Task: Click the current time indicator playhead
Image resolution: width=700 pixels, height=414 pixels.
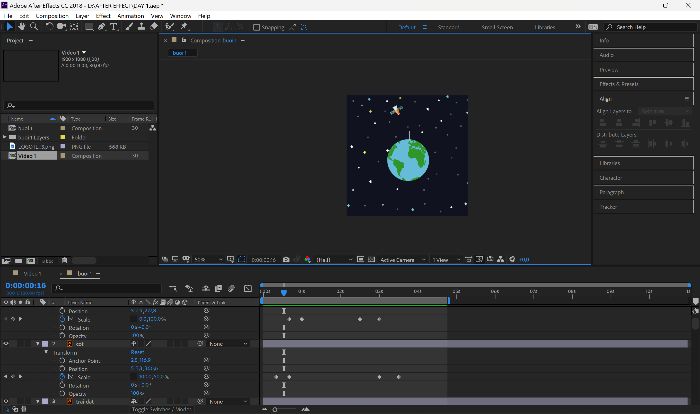Action: [283, 293]
